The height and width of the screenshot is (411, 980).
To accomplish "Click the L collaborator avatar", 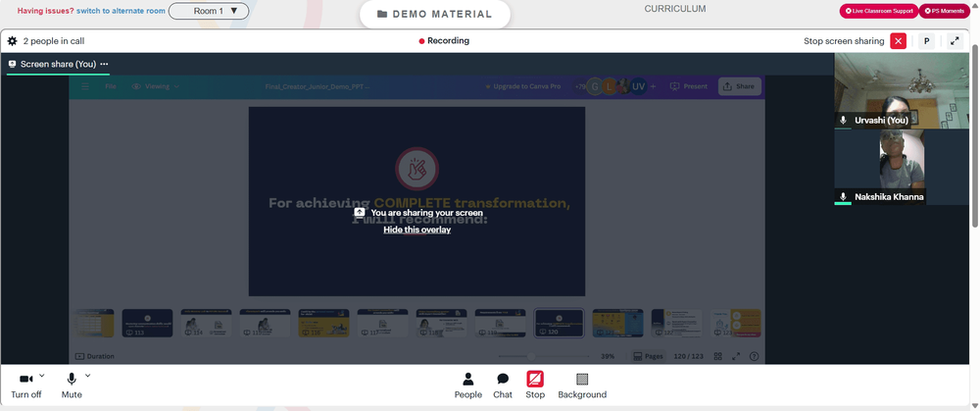I will (610, 87).
